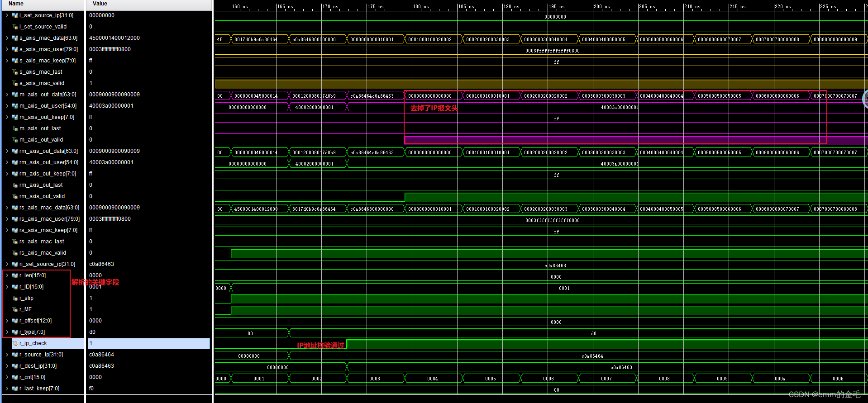Click waveform value 40002000000001 in rm_axis_out_user
The height and width of the screenshot is (403, 868).
(315, 164)
